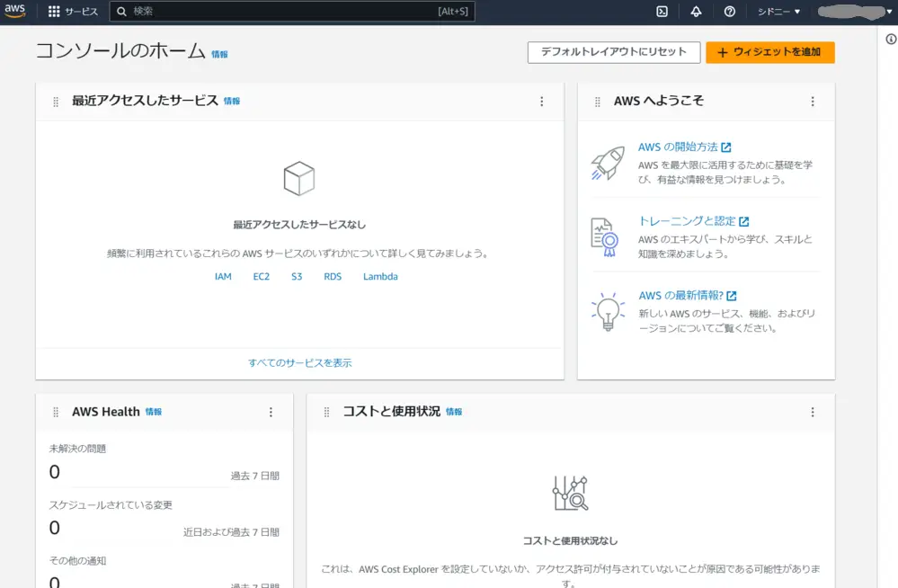The height and width of the screenshot is (588, 898).
Task: Open the 最近アクセスしたサービス widget options menu
Action: (542, 102)
